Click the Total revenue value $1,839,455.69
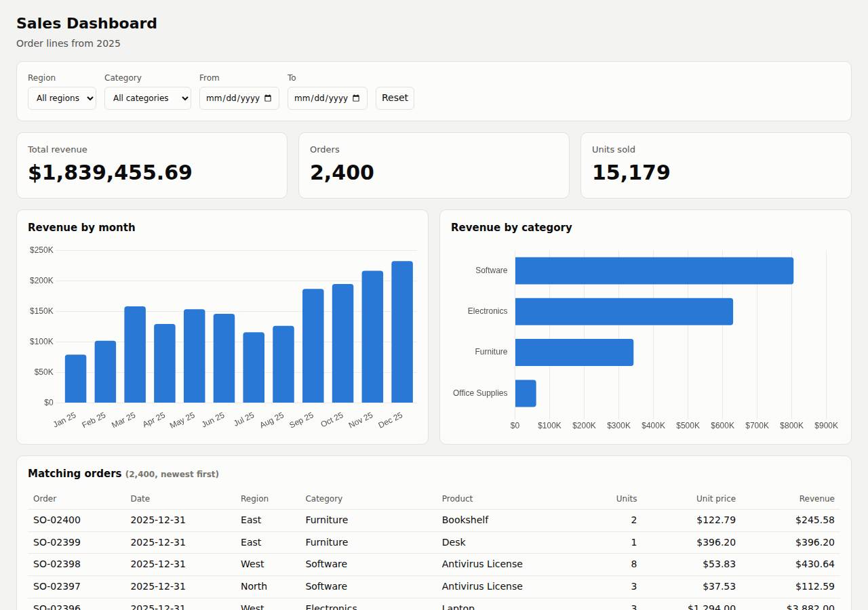868x610 pixels. (x=110, y=173)
